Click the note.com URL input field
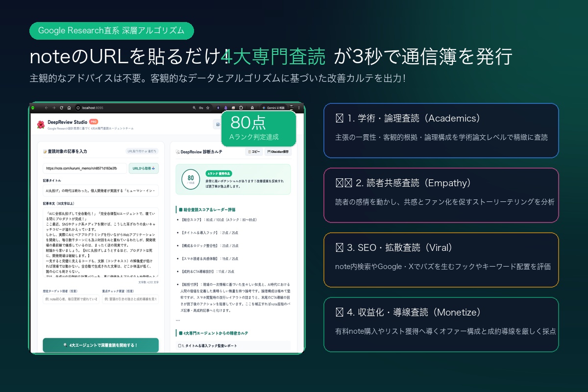 pos(84,168)
